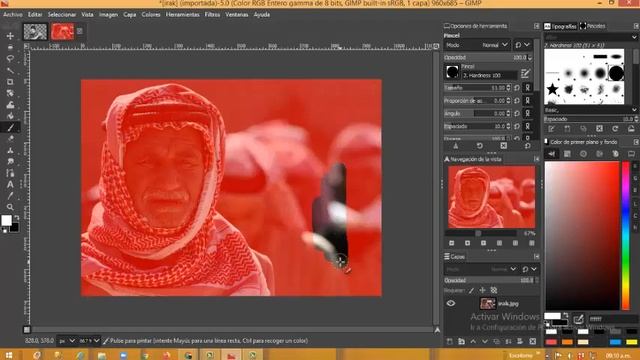Reset brush Tamaño to default

[x=517, y=88]
